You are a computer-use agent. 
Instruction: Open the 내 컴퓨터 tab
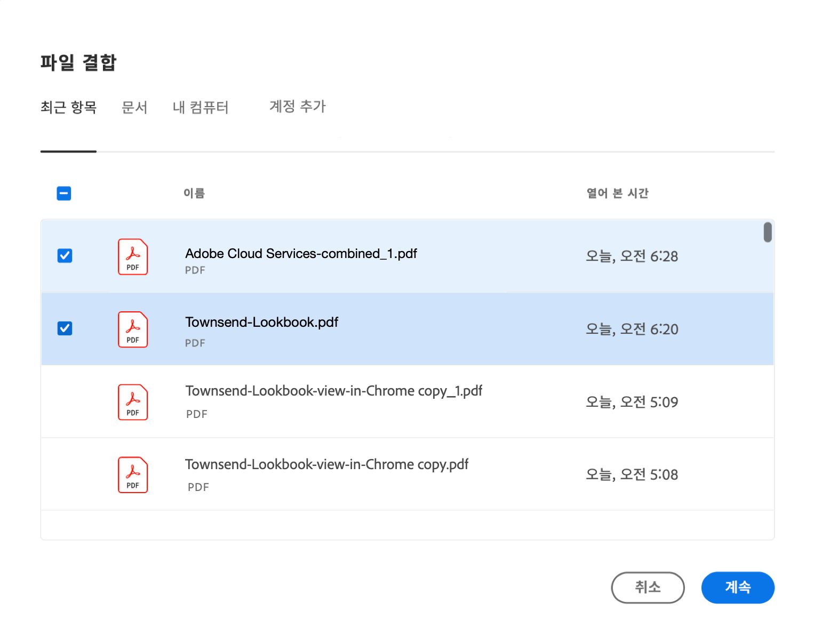point(201,107)
